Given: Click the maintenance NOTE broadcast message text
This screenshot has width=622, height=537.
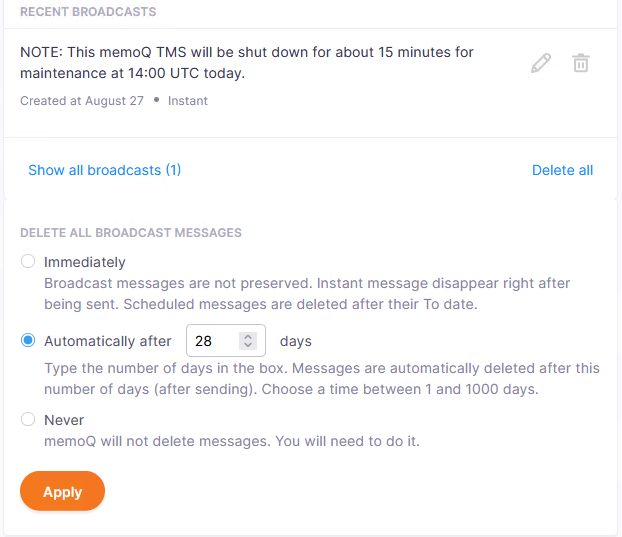Looking at the screenshot, I should (247, 62).
